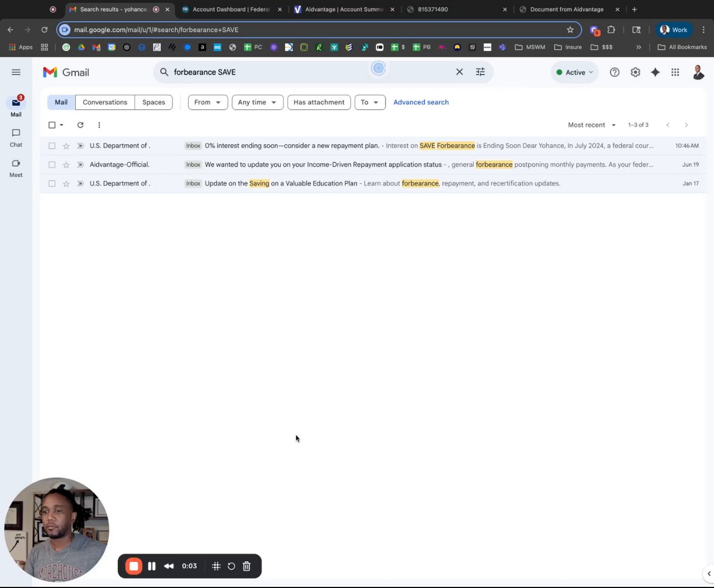The height and width of the screenshot is (588, 714).
Task: Go back with Chrome back arrow
Action: tap(10, 30)
